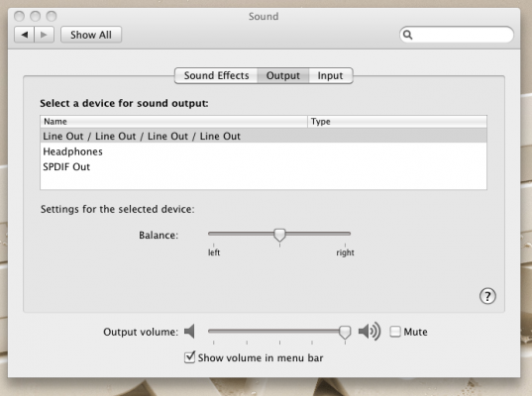Screen dimensions: 532x396
Task: Go back with the left arrow button
Action: pyautogui.click(x=24, y=35)
